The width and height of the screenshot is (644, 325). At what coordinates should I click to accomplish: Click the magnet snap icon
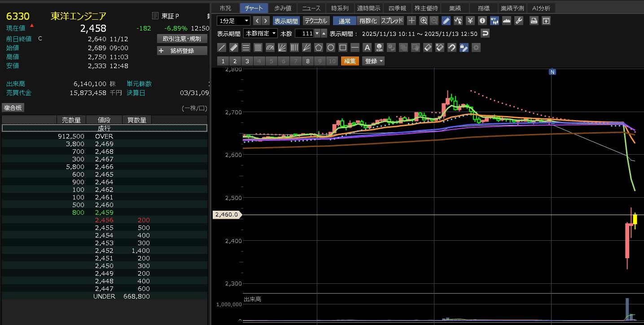[452, 48]
